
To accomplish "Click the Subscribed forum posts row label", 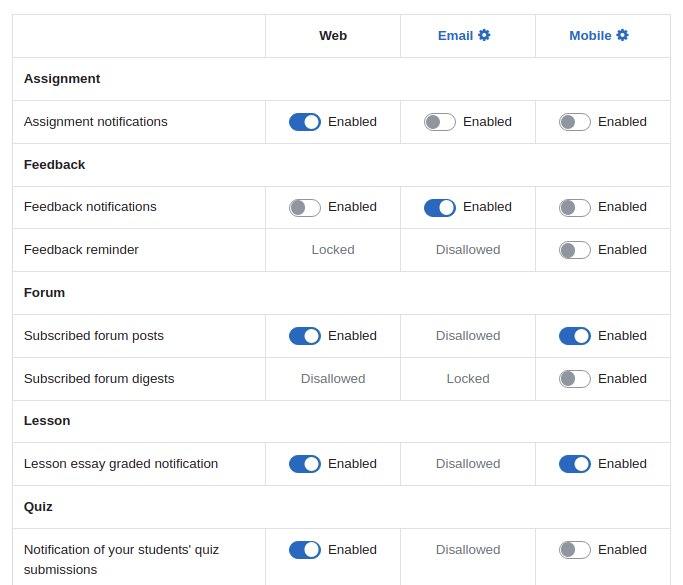I will pos(94,336).
